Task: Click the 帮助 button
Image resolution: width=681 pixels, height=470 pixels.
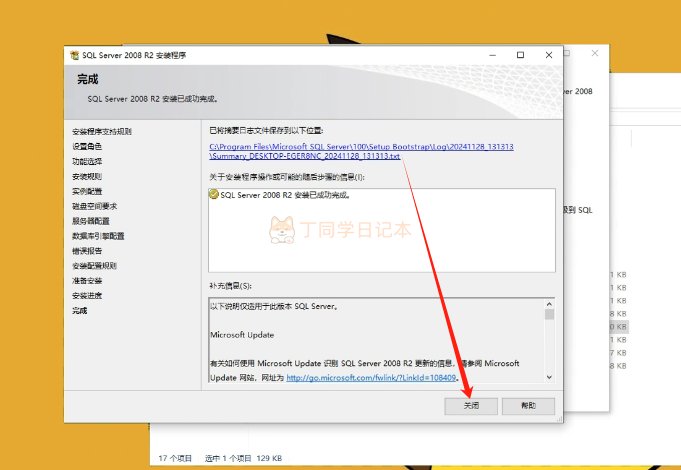Action: click(528, 406)
